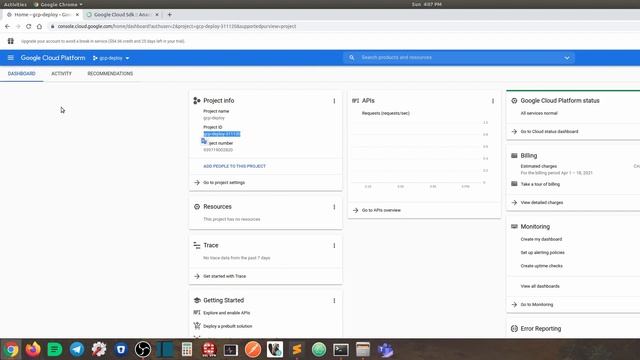Open the navigation hamburger menu
This screenshot has height=360, width=640.
11,58
